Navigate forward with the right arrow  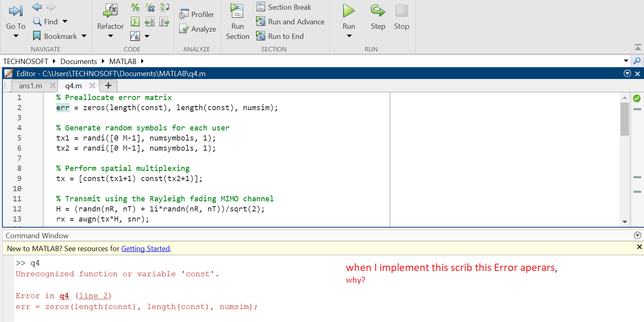(x=51, y=7)
